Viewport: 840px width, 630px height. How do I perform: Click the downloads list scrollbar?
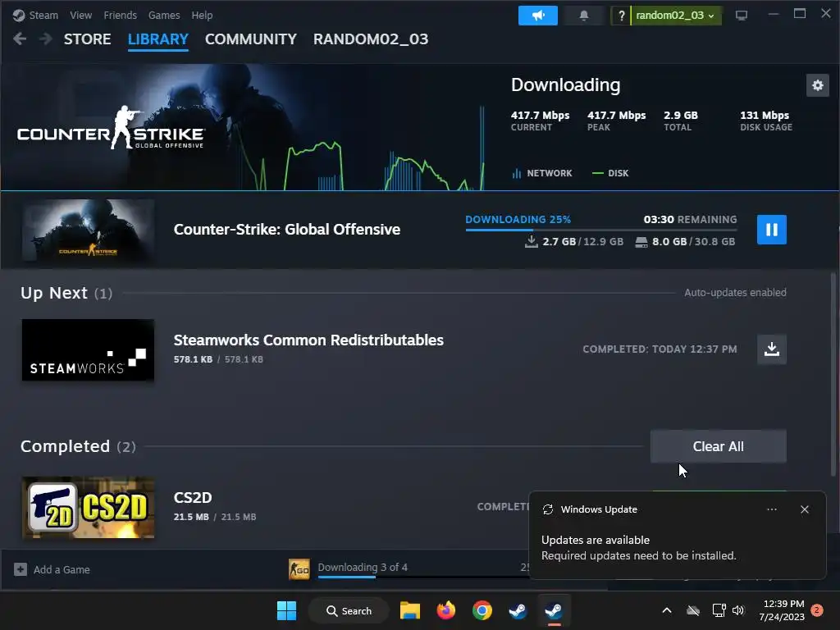833,374
